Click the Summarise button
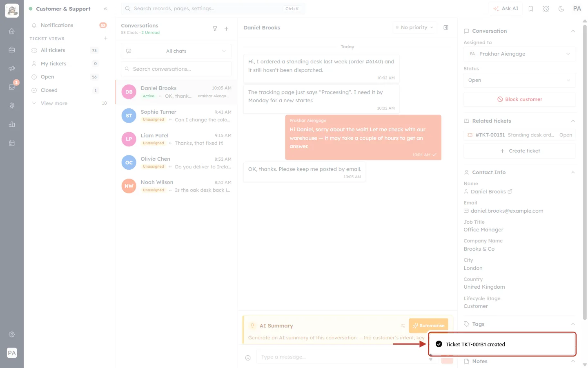588x368 pixels. click(428, 325)
